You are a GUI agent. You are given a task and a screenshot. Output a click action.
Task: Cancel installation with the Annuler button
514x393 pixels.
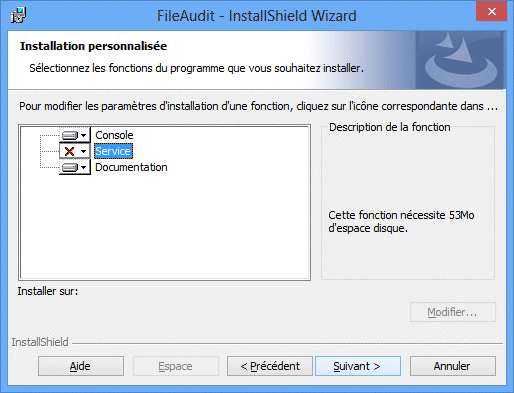(453, 366)
